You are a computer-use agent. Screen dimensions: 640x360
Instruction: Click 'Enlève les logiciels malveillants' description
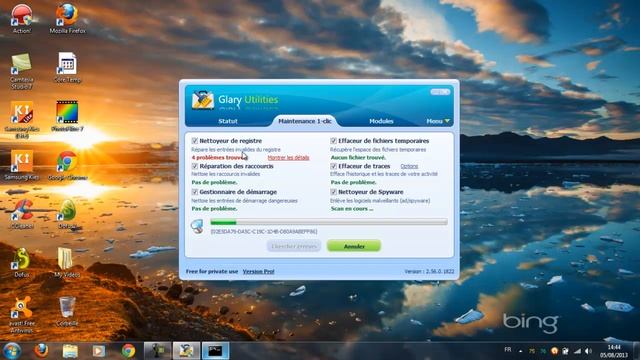380,201
